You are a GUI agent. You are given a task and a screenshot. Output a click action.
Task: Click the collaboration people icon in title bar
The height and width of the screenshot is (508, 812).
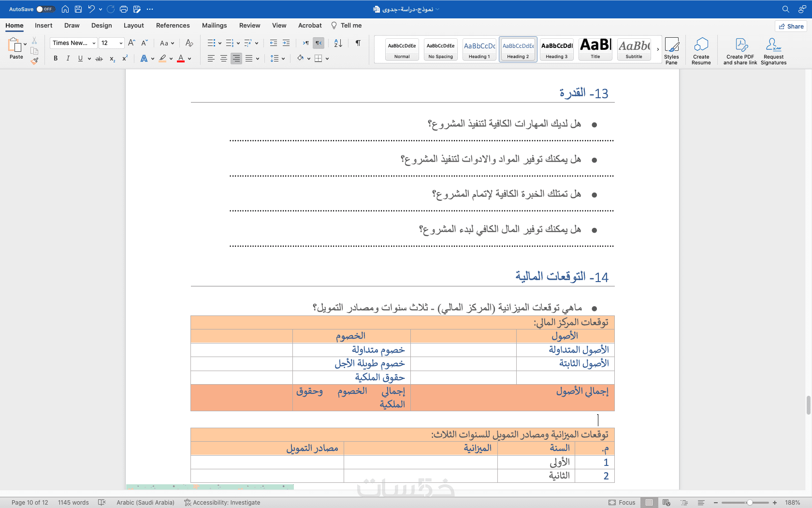pyautogui.click(x=802, y=9)
